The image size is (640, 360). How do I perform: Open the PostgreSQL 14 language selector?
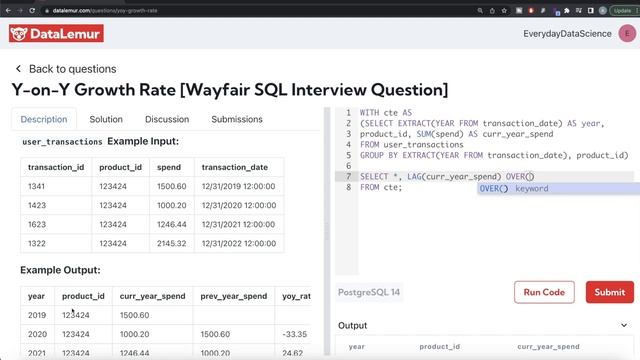coord(369,292)
